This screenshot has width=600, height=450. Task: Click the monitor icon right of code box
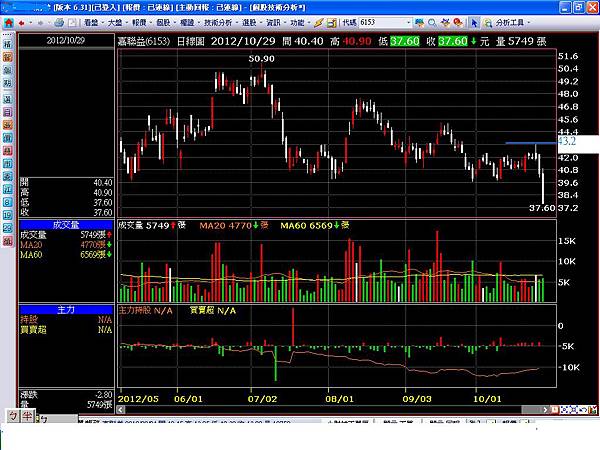pos(419,23)
